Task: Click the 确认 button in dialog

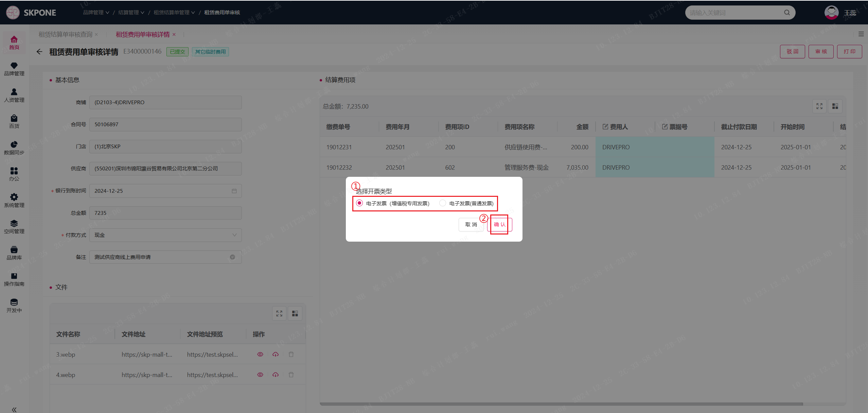Action: pyautogui.click(x=499, y=224)
